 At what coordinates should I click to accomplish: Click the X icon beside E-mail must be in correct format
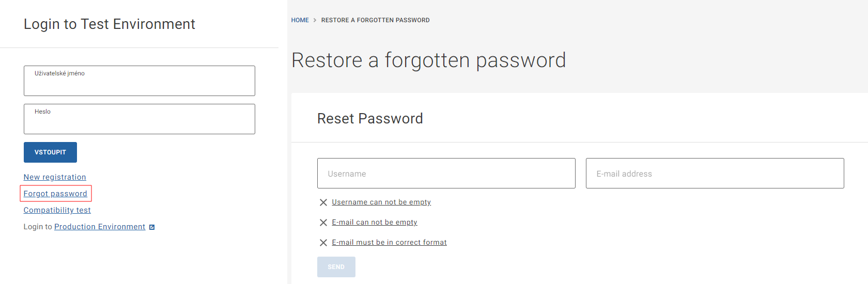[x=323, y=243]
